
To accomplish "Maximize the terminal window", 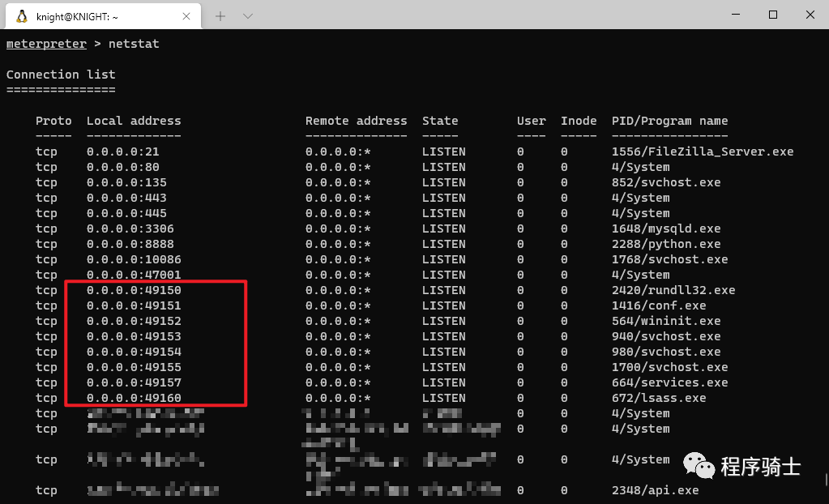I will (x=773, y=15).
